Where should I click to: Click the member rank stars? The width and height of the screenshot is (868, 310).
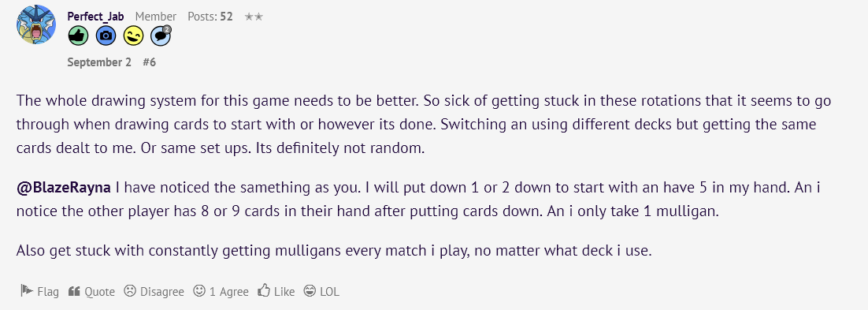254,17
